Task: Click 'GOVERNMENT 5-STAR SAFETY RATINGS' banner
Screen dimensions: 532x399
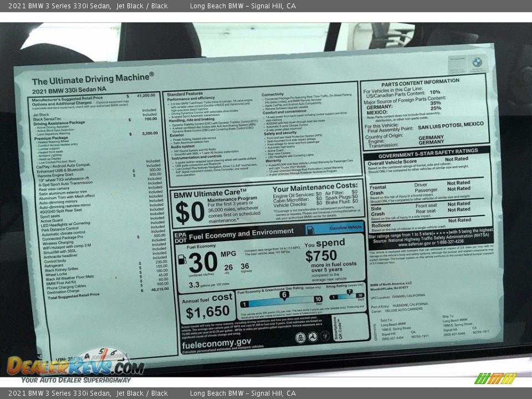Action: tap(428, 154)
